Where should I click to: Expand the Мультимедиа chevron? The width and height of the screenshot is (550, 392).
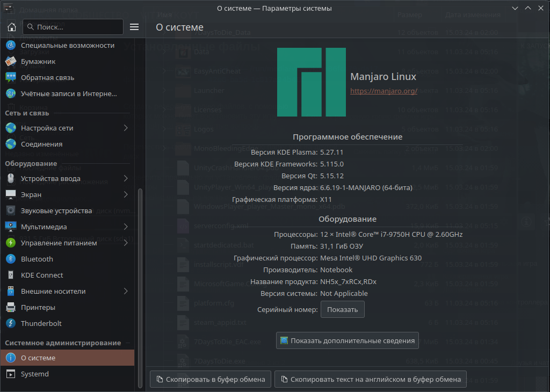[126, 227]
